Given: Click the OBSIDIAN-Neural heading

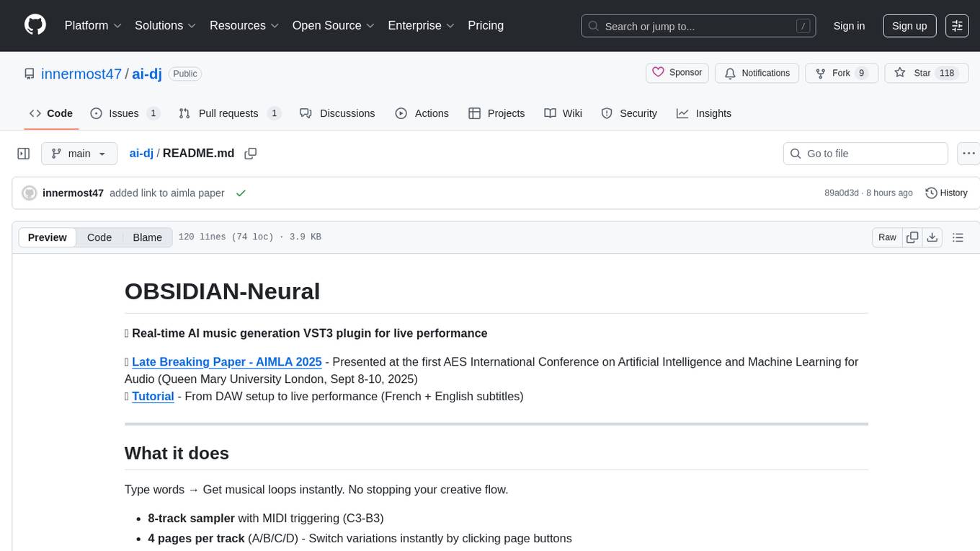Looking at the screenshot, I should coord(222,291).
